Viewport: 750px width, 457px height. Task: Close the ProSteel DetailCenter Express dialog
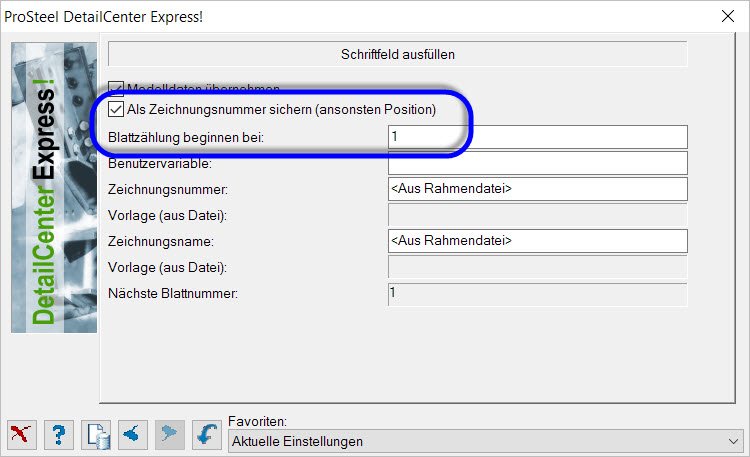point(728,16)
